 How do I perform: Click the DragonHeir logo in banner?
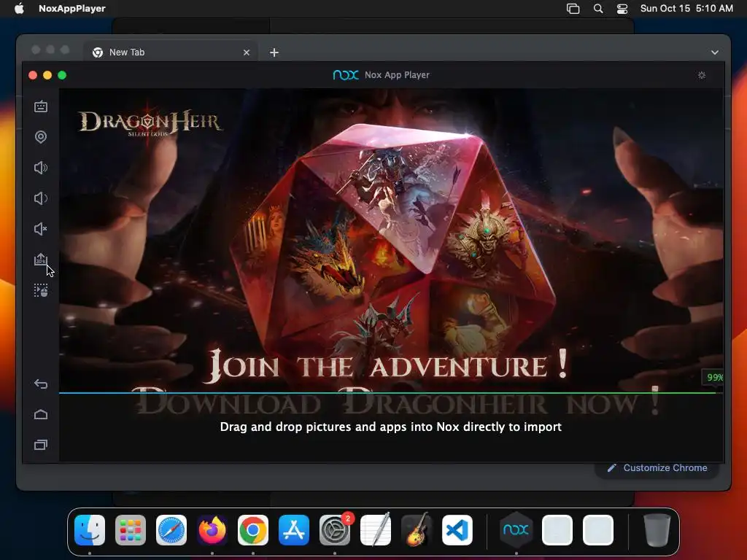click(150, 123)
